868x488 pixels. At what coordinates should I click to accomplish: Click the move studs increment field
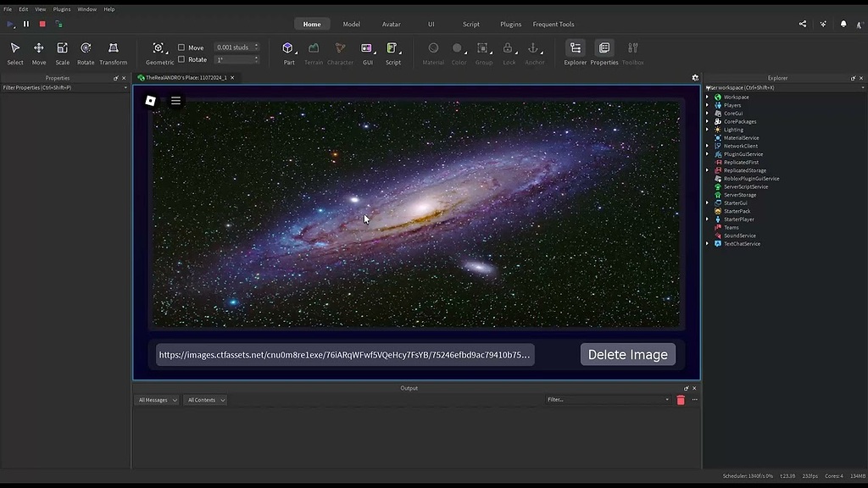[x=236, y=47]
